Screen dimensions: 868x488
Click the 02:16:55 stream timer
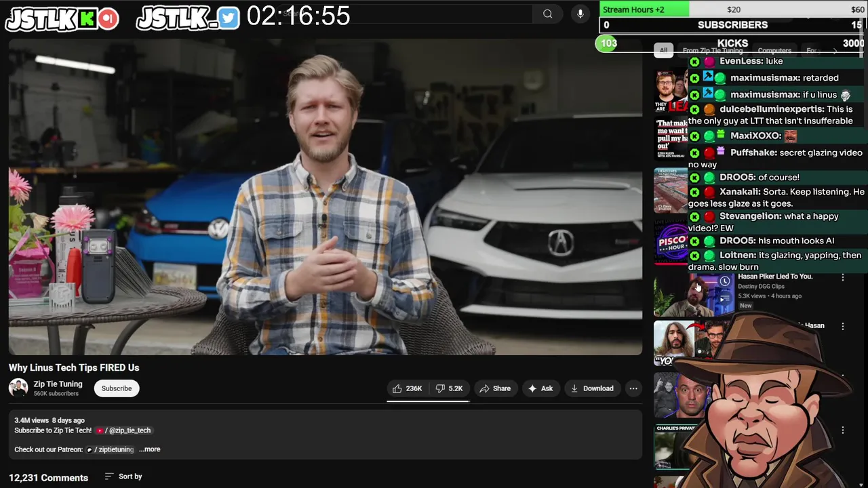[298, 16]
